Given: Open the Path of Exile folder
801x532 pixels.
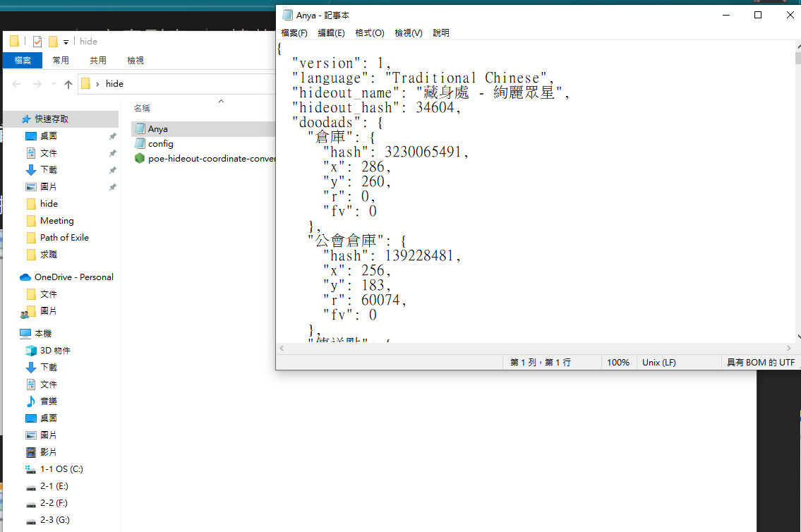Looking at the screenshot, I should [x=64, y=237].
